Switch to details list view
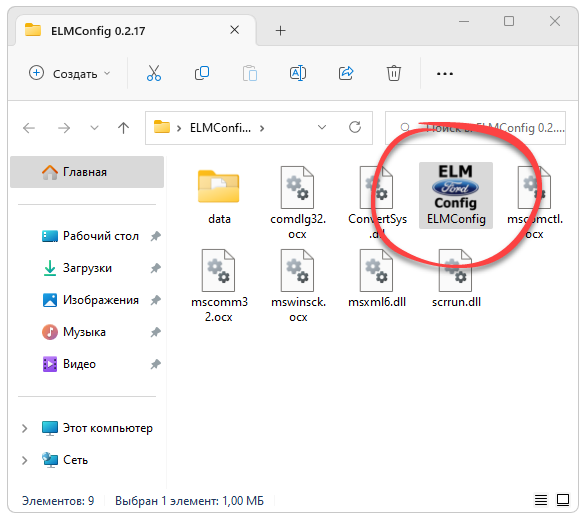 click(541, 500)
